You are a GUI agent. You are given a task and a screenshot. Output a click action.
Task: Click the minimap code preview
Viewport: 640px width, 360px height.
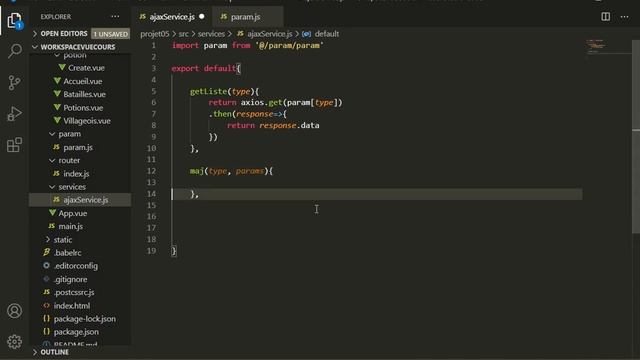tap(597, 46)
